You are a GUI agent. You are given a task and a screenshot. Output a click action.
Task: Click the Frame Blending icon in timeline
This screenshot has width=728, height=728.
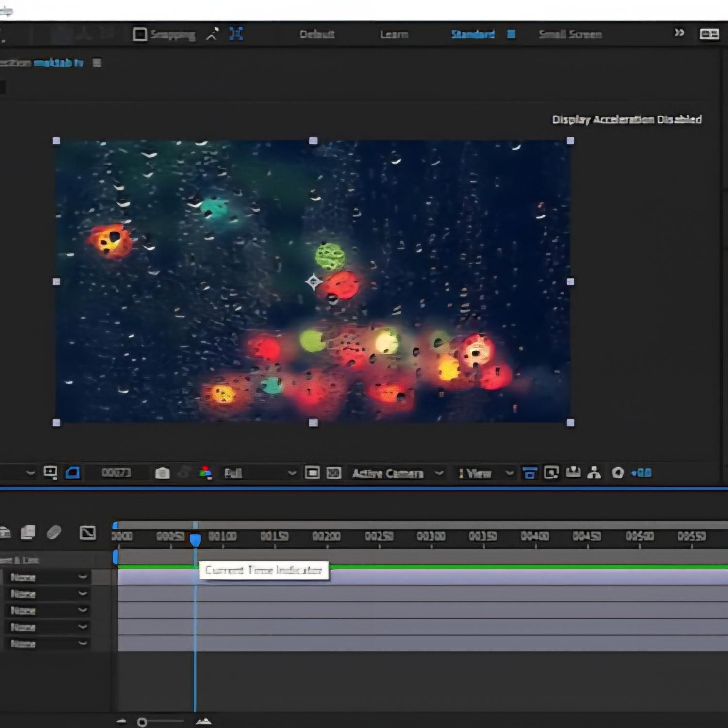coord(28,532)
